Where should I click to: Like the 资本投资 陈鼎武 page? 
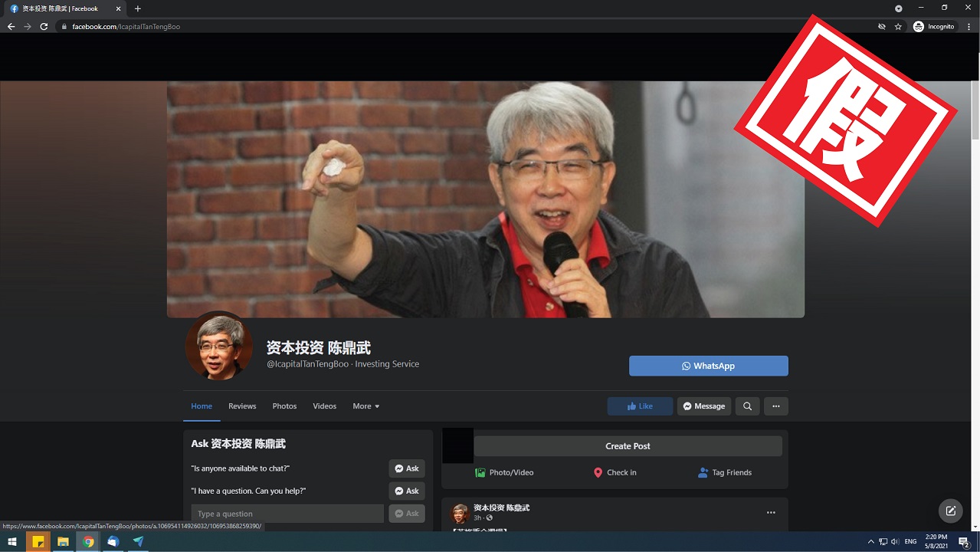(x=640, y=406)
